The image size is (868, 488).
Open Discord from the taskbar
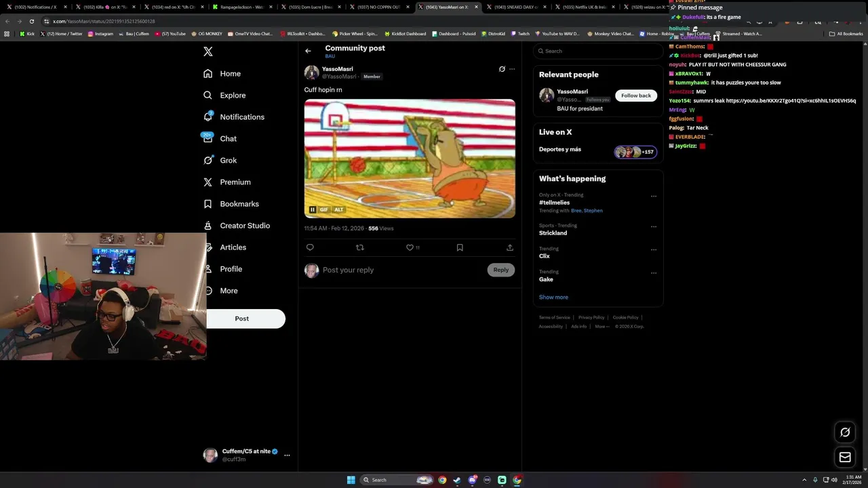[472, 480]
